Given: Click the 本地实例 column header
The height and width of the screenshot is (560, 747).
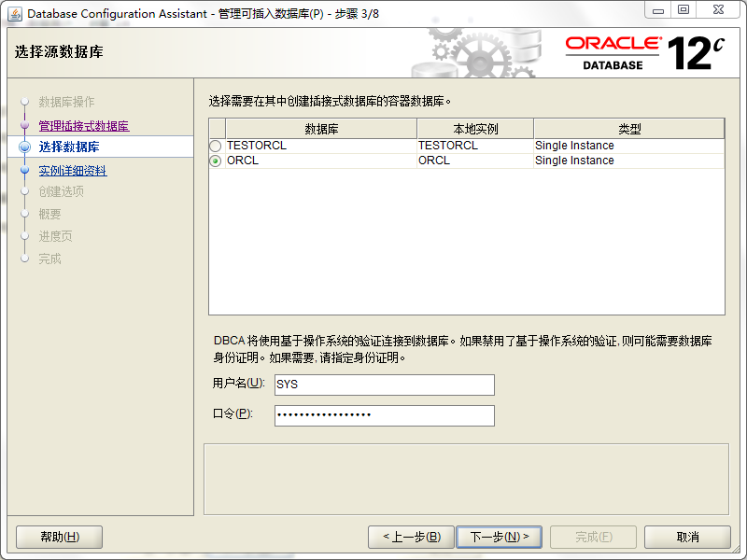Looking at the screenshot, I should (475, 129).
